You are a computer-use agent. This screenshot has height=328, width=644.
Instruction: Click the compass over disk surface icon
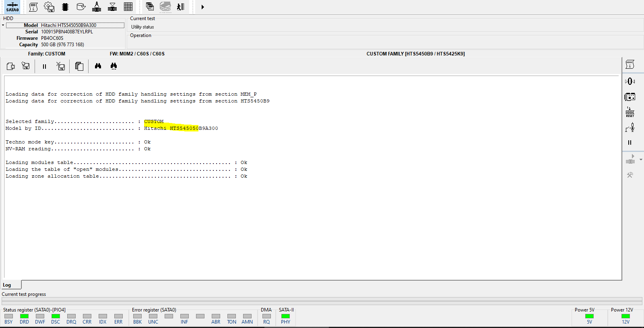click(97, 7)
